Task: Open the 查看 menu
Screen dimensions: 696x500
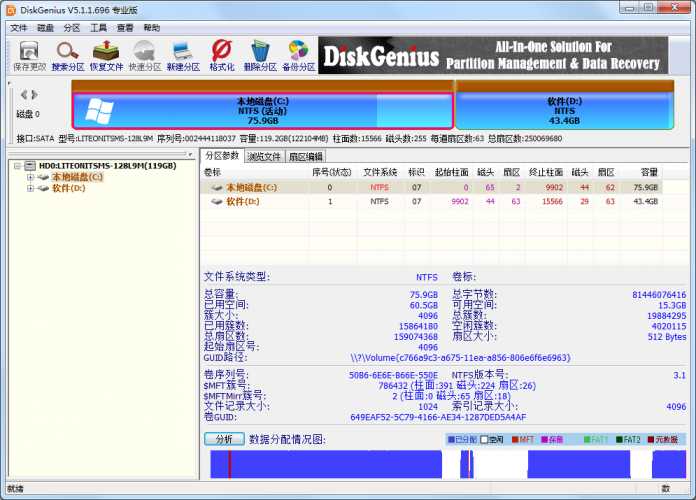Action: click(125, 28)
